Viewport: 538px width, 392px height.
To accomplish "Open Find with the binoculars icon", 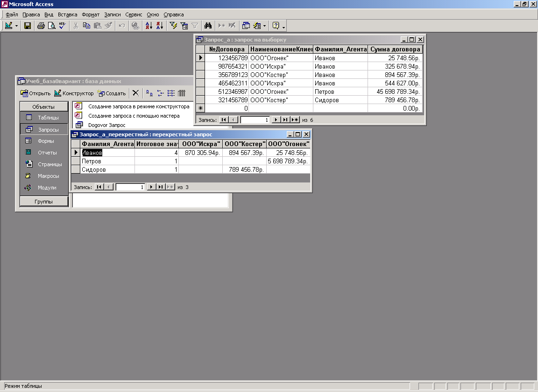I will 208,26.
